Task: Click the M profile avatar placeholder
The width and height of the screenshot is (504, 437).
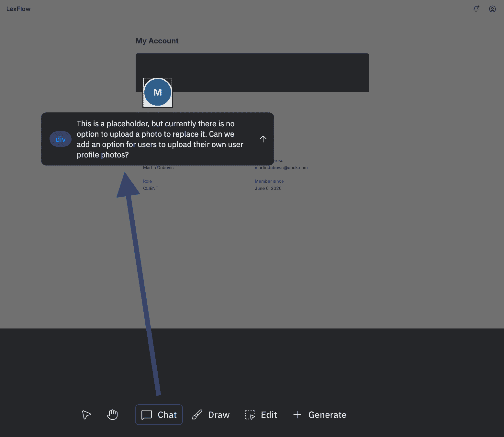Action: point(158,92)
